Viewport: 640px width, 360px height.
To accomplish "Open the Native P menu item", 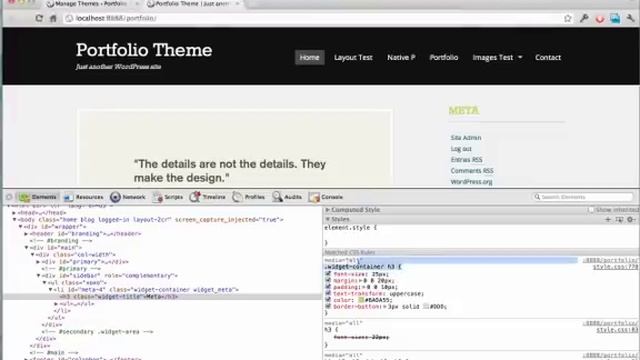I will click(401, 58).
